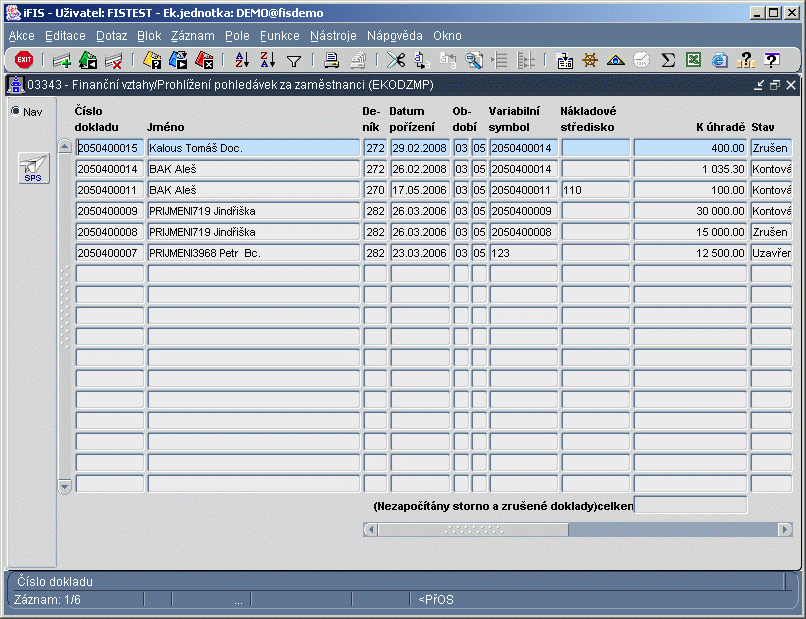Select the Nav radio button
The height and width of the screenshot is (619, 806).
pyautogui.click(x=16, y=111)
